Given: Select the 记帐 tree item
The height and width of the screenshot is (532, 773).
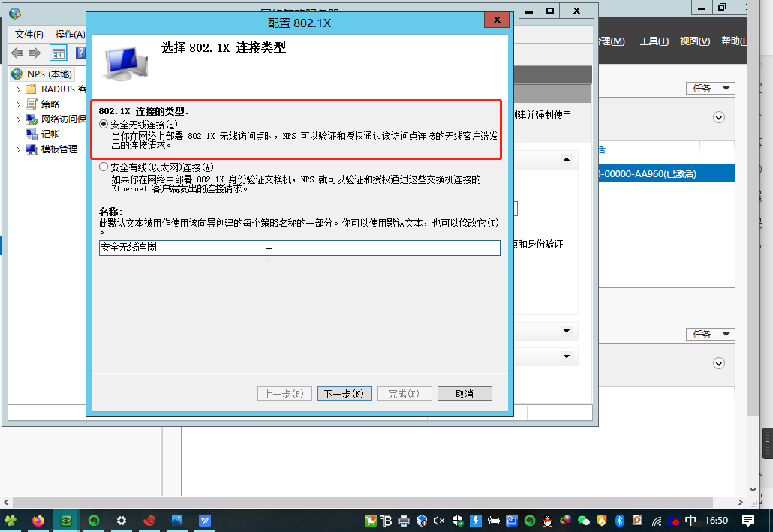Looking at the screenshot, I should coord(50,134).
